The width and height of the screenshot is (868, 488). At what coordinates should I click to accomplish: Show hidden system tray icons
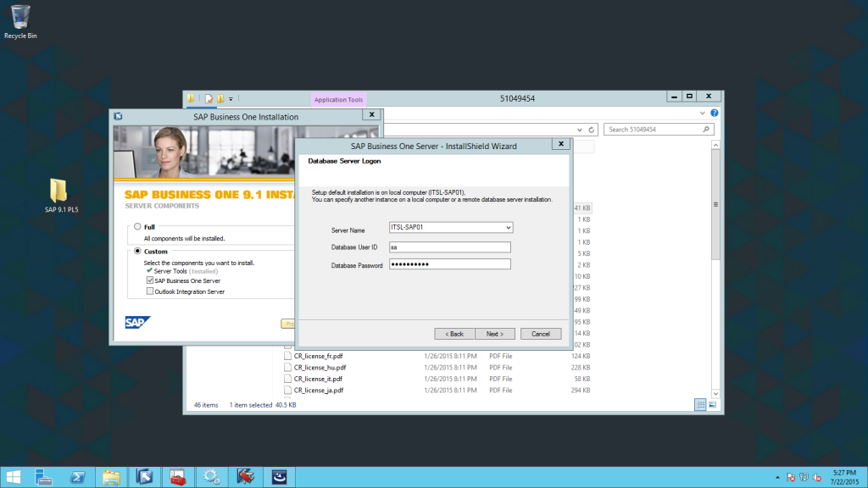pos(777,478)
